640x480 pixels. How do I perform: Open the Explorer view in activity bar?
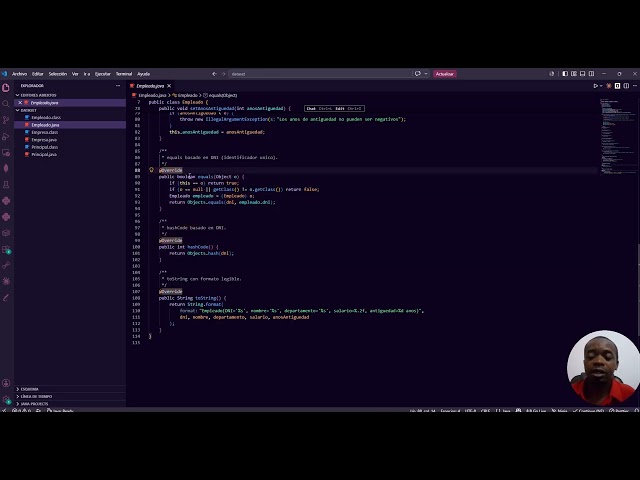click(x=6, y=88)
